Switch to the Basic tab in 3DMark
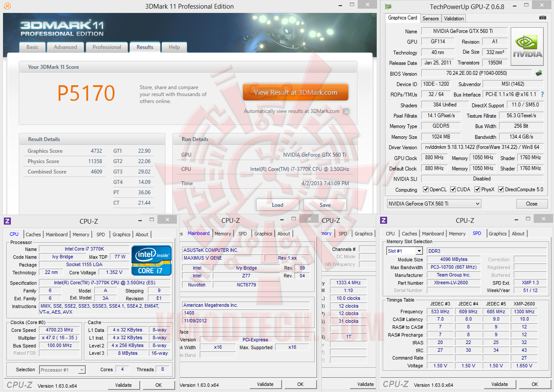Screen dimensions: 554x392 32,47
